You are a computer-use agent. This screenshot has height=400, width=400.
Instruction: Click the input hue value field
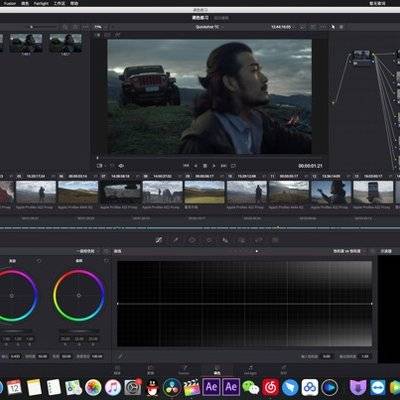click(326, 356)
